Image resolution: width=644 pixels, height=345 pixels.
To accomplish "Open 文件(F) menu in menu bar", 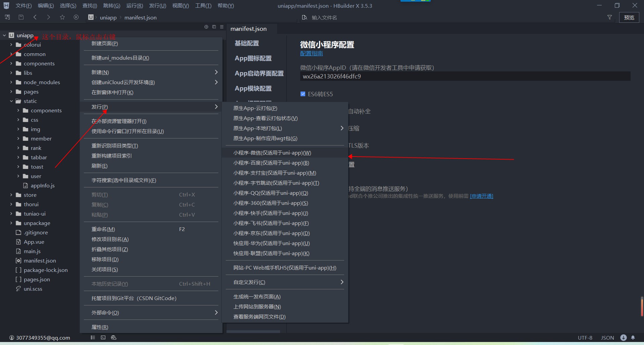I will [23, 6].
